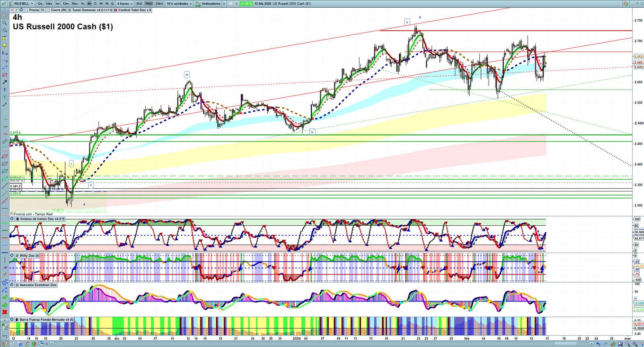Click the Indicadores button
This screenshot has height=347, width=644.
(210, 4)
